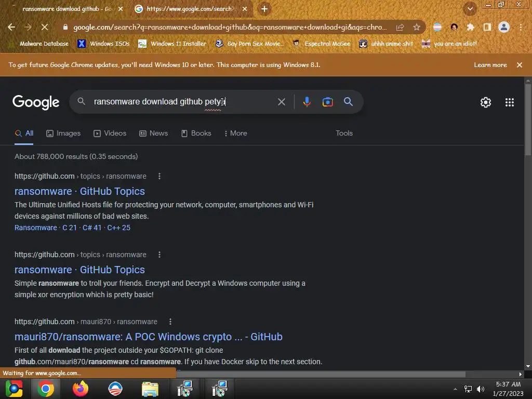Open the Chrome profile avatar
The height and width of the screenshot is (399, 532).
[x=504, y=27]
